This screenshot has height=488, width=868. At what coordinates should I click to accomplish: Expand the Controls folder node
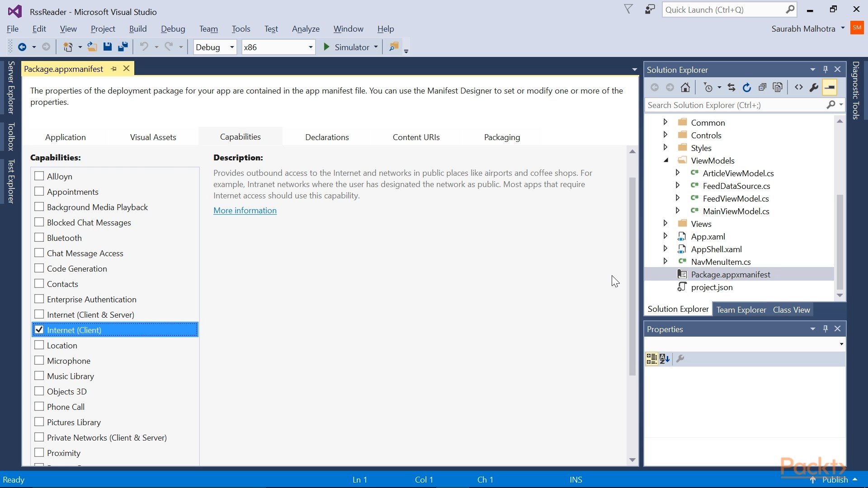pos(665,135)
